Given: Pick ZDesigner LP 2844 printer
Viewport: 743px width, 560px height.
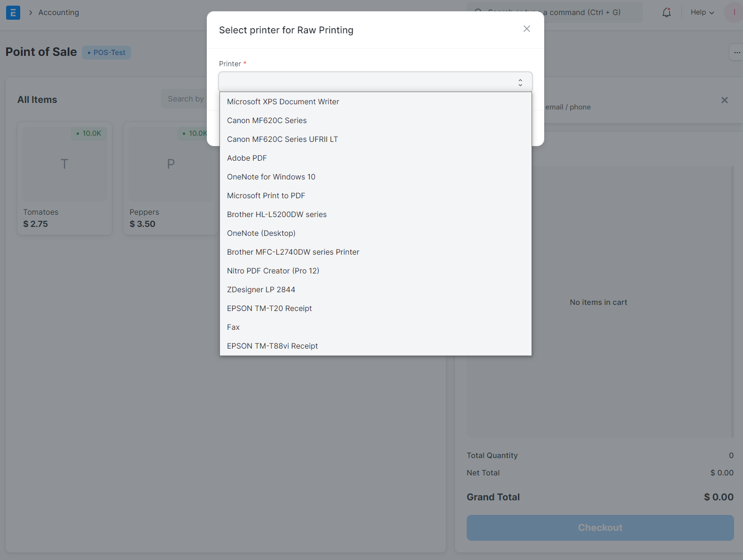Looking at the screenshot, I should [x=375, y=289].
